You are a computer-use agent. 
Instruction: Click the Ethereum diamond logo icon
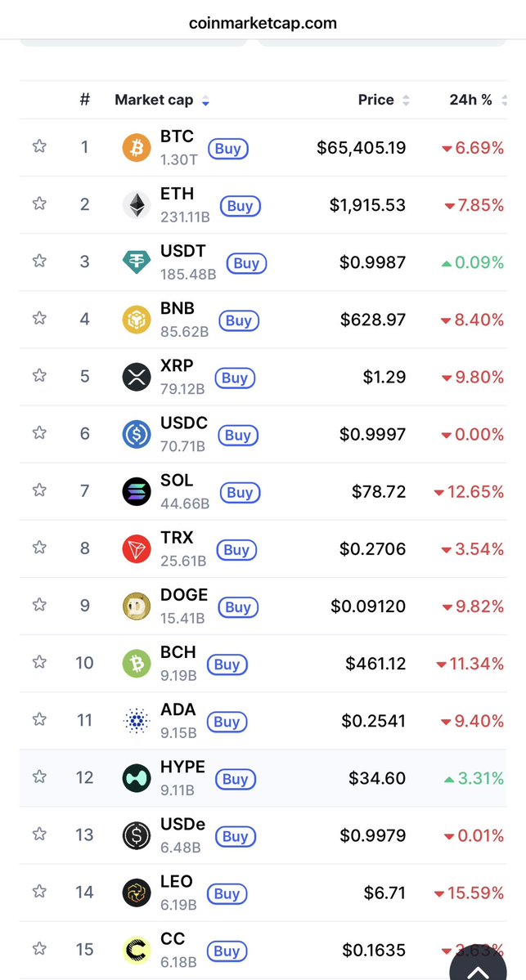click(x=137, y=205)
